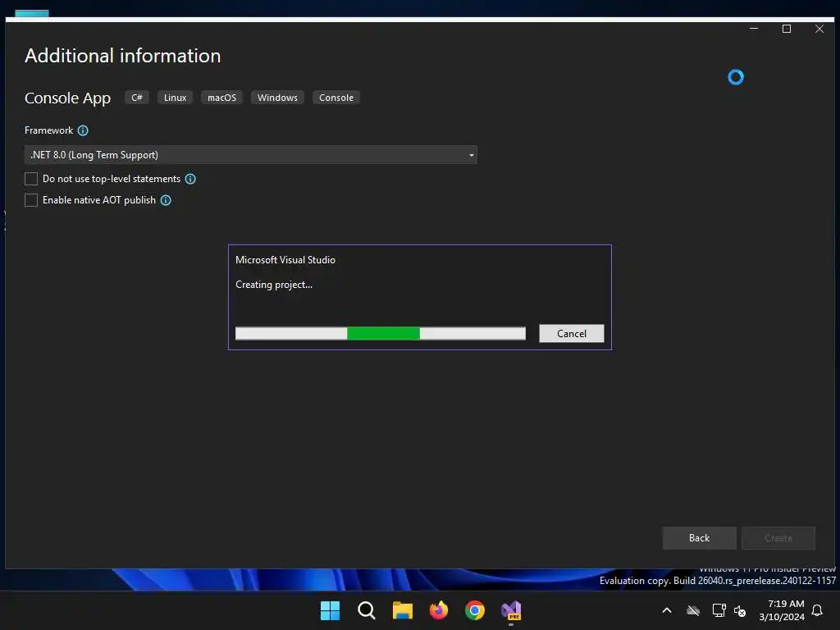Launch File Explorer from taskbar

[402, 610]
